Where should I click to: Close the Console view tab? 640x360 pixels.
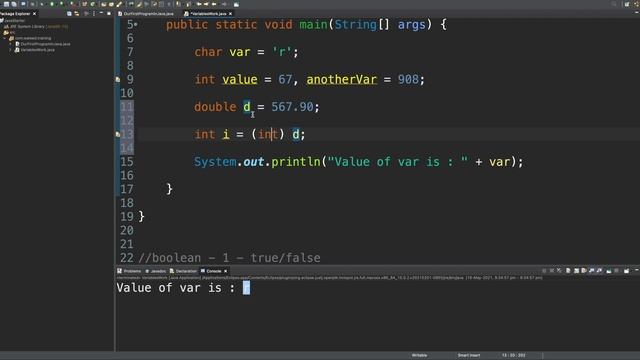[x=225, y=271]
